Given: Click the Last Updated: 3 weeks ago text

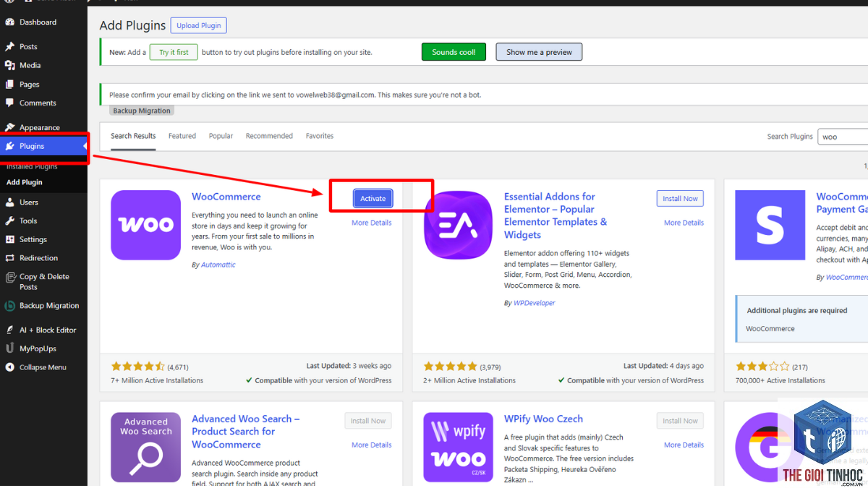Looking at the screenshot, I should [349, 366].
